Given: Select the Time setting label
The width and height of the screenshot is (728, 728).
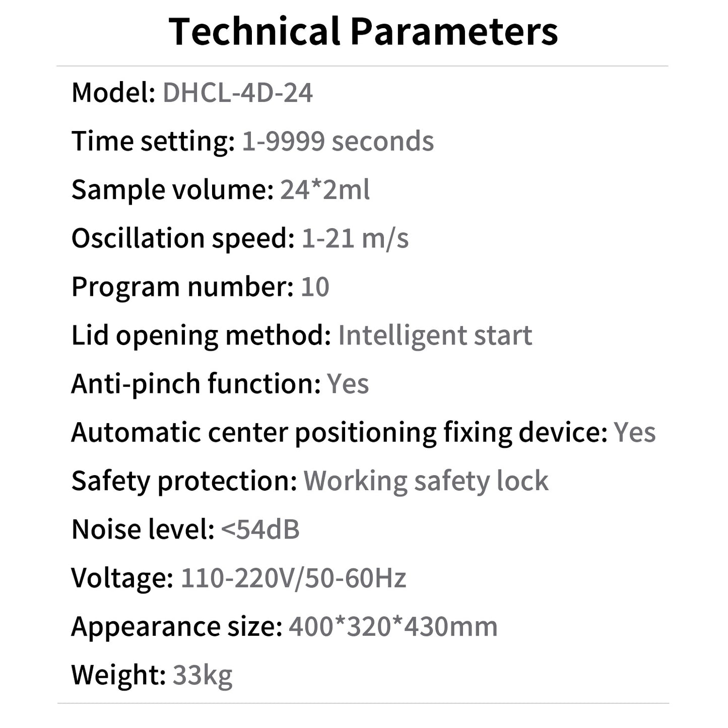Looking at the screenshot, I should click(153, 141).
